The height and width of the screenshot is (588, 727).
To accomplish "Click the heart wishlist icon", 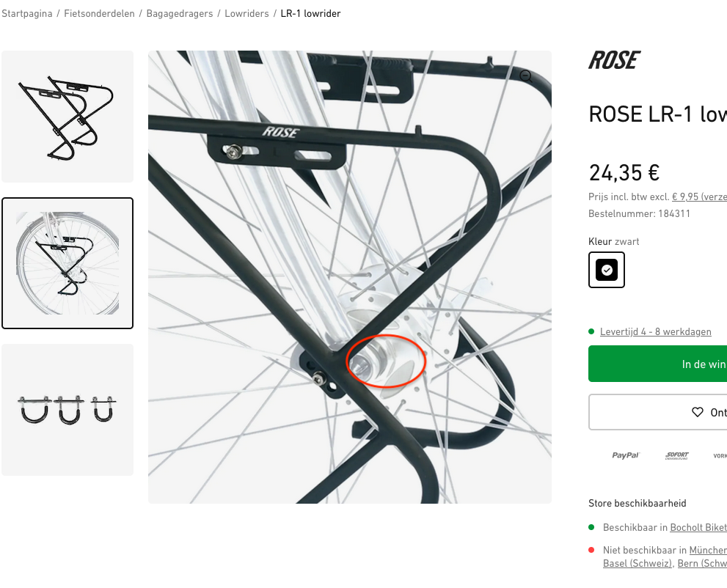I will 698,412.
